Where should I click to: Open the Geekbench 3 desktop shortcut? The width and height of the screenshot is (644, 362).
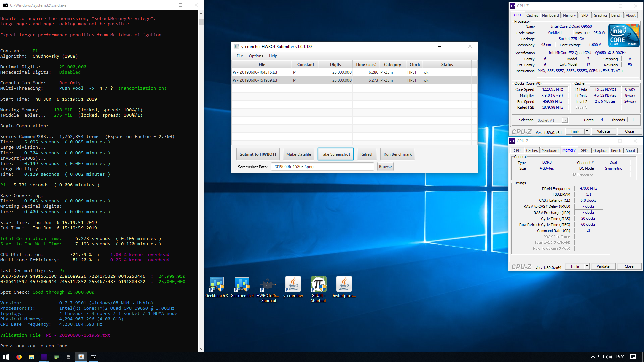click(217, 287)
